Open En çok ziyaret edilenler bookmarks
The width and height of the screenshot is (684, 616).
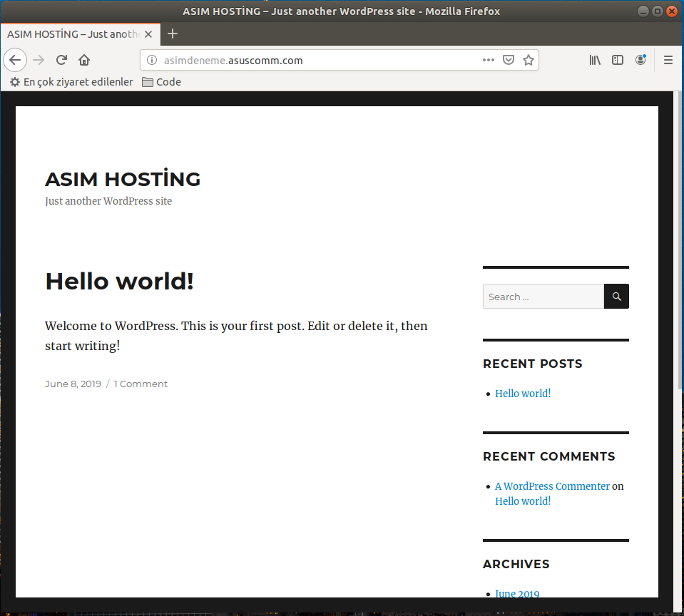point(71,82)
